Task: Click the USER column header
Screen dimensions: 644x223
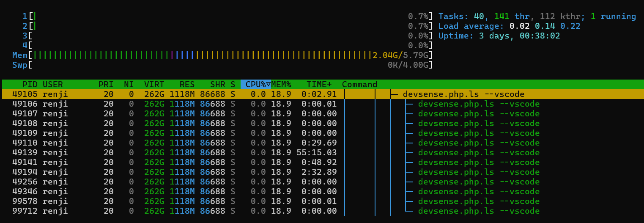Action: click(x=53, y=84)
